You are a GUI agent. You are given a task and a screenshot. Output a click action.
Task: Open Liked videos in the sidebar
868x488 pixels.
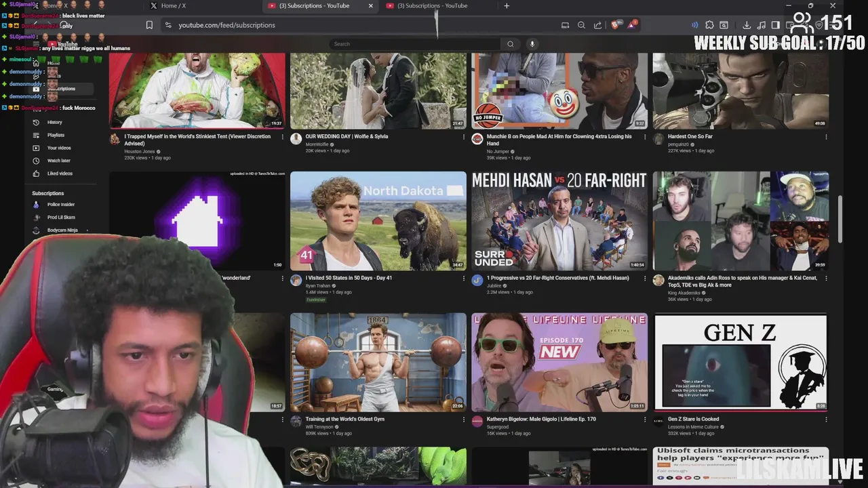60,174
